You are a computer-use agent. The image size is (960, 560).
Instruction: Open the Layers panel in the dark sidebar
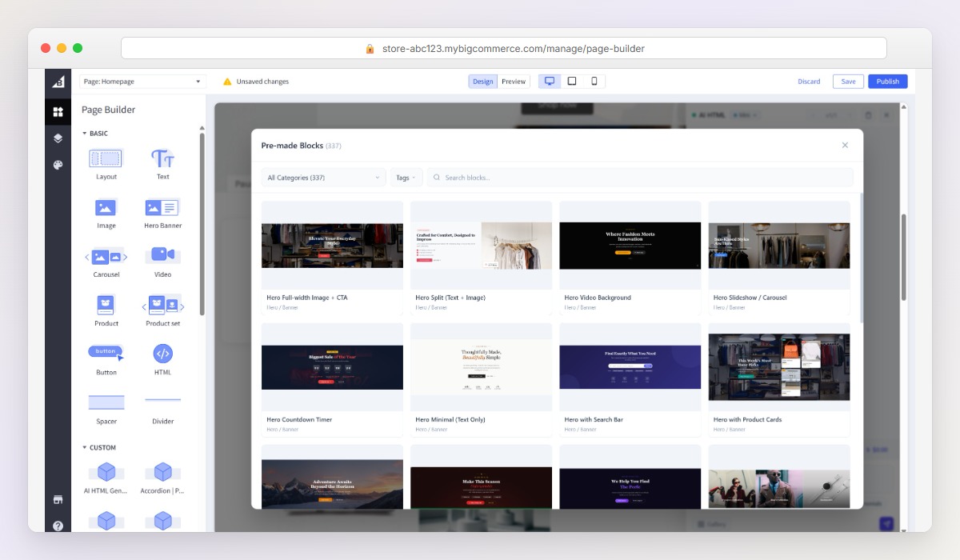click(58, 138)
